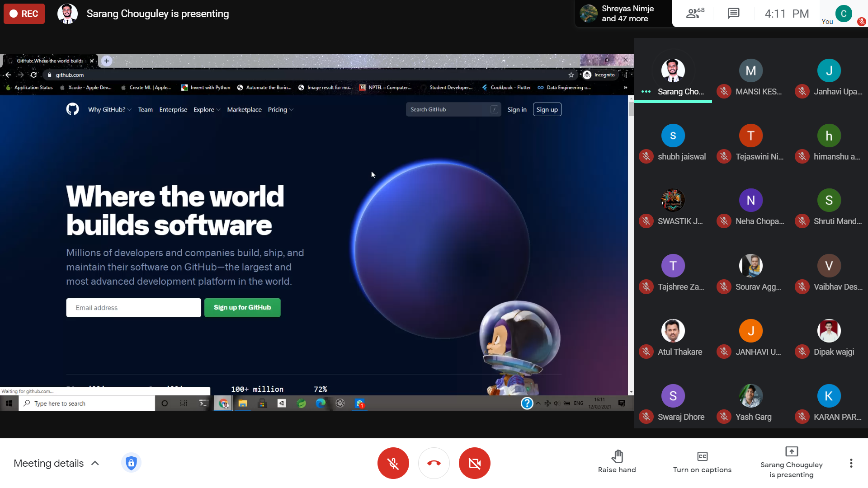Mute your microphone with the red mic button
The height and width of the screenshot is (488, 868).
pos(393,463)
